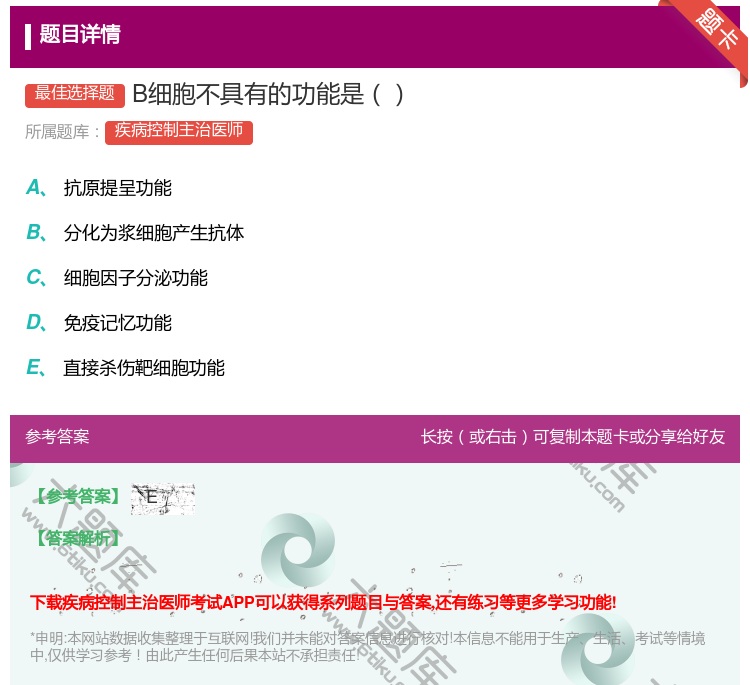Viewport: 750px width, 685px height.
Task: Click the grey 申明 disclaimer text
Action: [367, 646]
